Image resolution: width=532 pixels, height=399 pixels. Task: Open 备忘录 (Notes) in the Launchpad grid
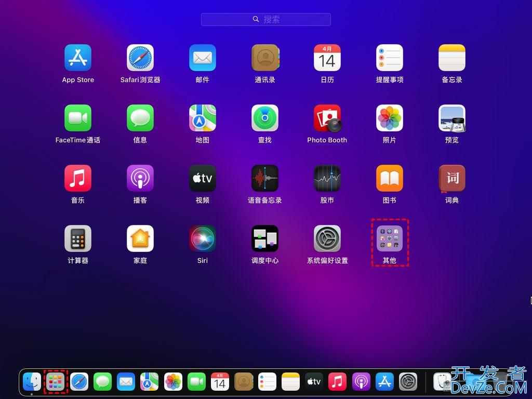[x=452, y=58]
